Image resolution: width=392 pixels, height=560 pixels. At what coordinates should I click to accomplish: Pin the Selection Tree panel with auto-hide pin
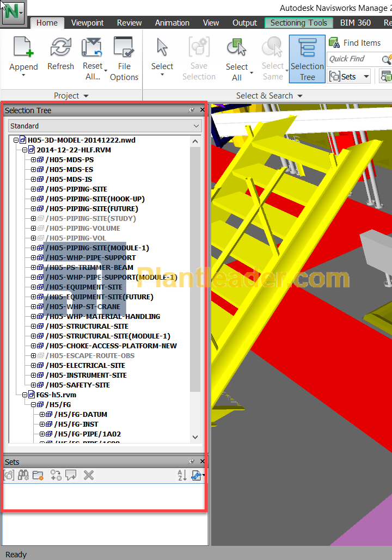pyautogui.click(x=192, y=110)
